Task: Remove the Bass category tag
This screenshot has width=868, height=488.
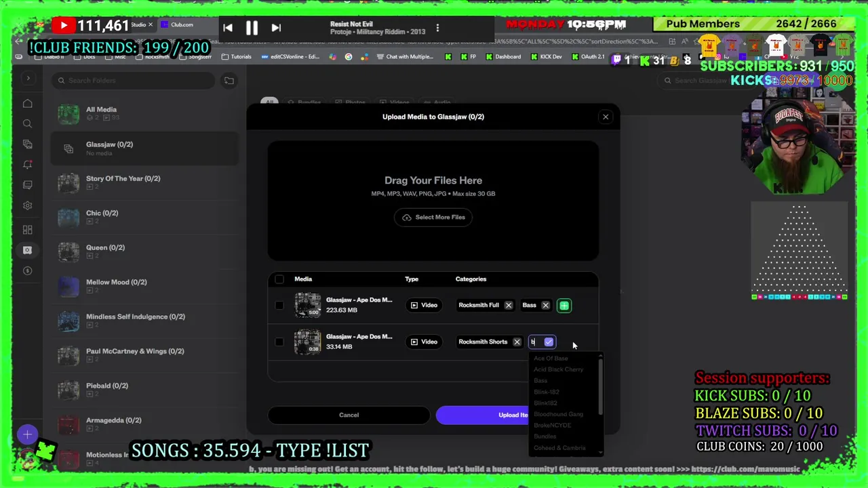Action: [x=545, y=305]
